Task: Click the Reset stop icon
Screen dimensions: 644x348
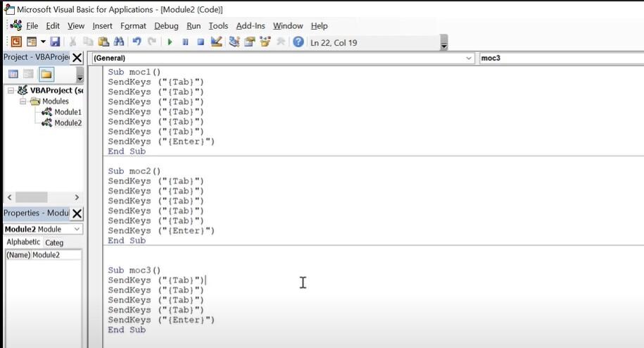Action: click(201, 42)
